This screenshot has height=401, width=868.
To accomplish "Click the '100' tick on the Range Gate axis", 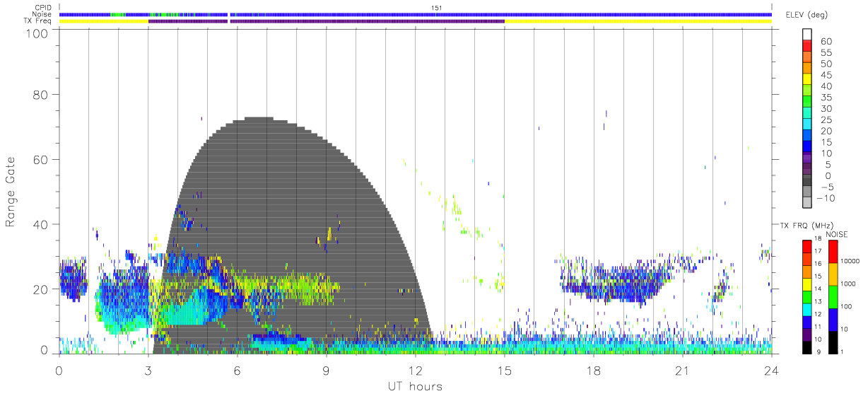I will (37, 33).
